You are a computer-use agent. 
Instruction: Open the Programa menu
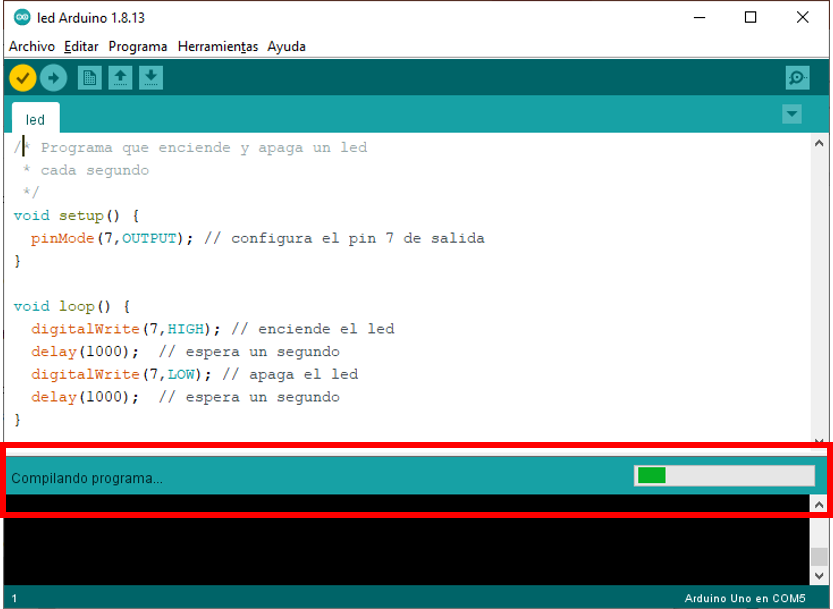pos(138,46)
